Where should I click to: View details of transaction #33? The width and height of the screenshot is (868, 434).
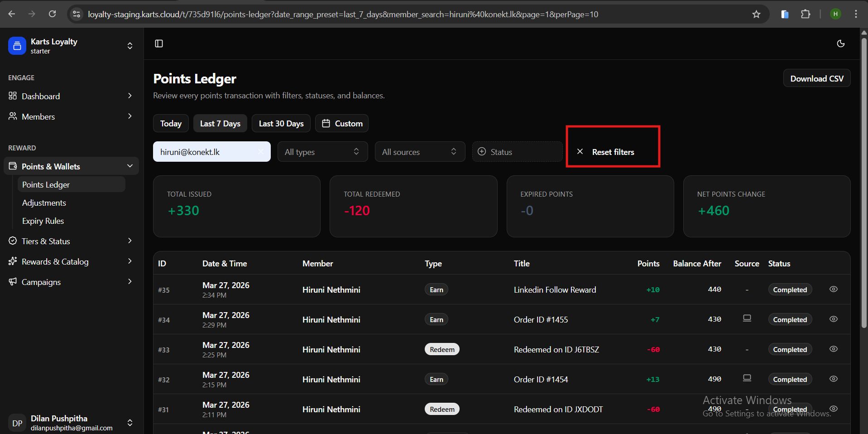point(833,349)
